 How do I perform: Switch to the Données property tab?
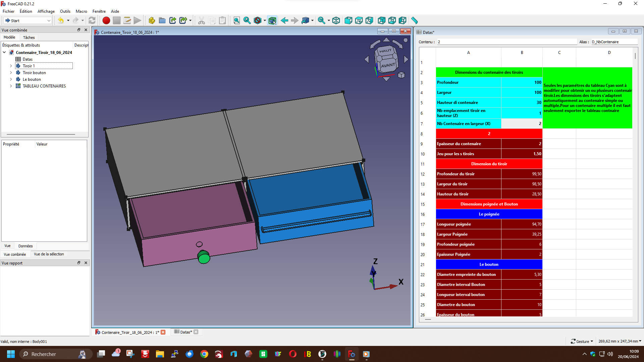pyautogui.click(x=25, y=246)
